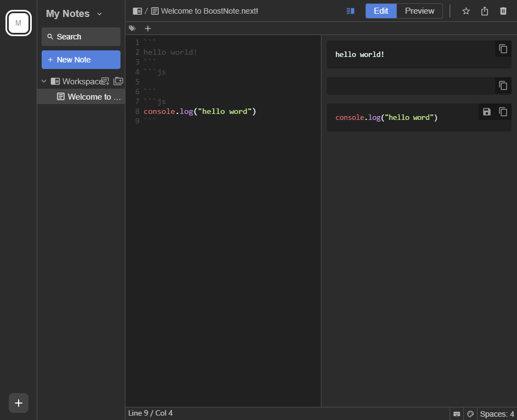Open the Welcome to note in sidebar

coord(81,96)
